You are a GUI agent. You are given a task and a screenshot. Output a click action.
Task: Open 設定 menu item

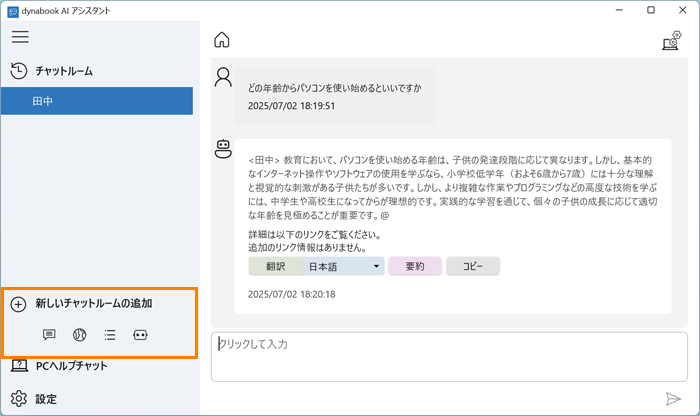pyautogui.click(x=46, y=399)
